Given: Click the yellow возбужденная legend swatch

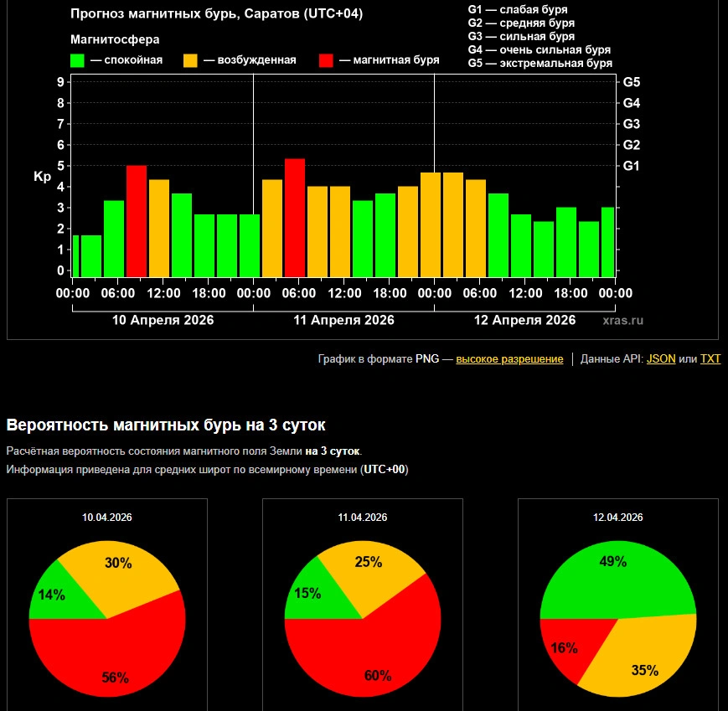Looking at the screenshot, I should click(x=190, y=60).
